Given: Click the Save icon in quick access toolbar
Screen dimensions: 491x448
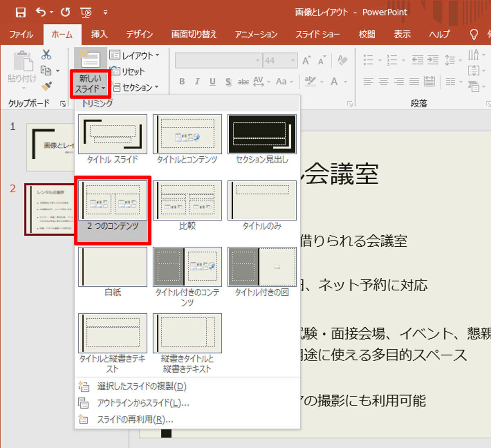Looking at the screenshot, I should 20,12.
